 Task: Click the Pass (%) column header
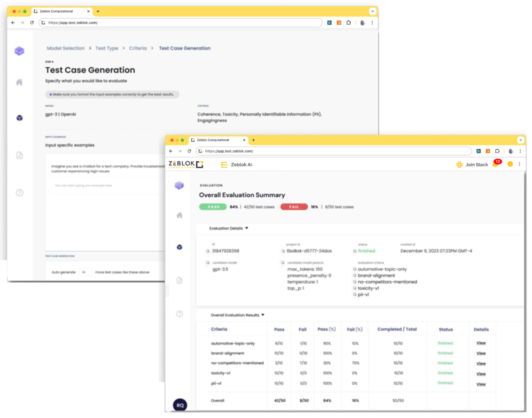point(327,329)
